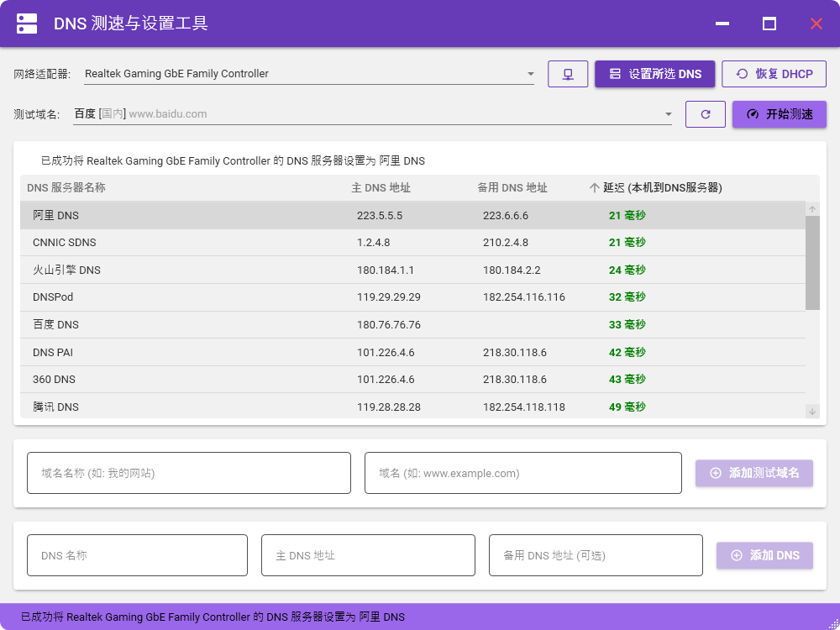Screen dimensions: 840x630
Task: Focus the 域名 www.example.com input field
Action: coord(523,473)
